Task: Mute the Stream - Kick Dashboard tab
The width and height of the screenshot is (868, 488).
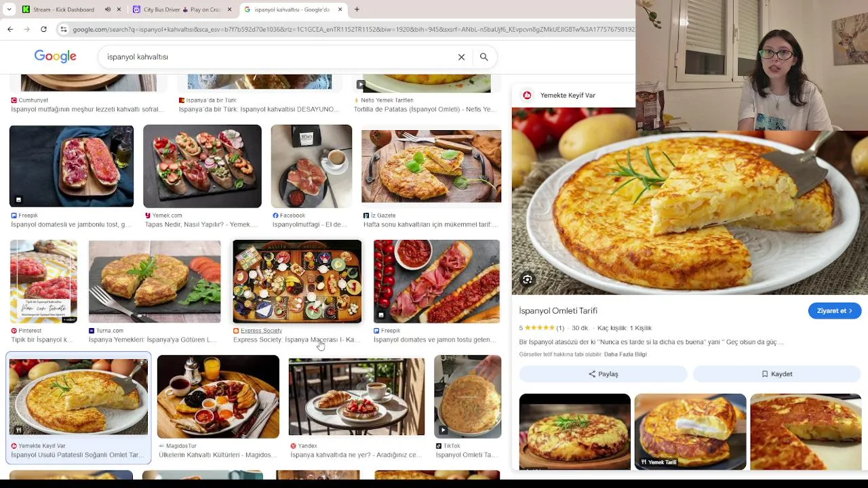Action: click(x=107, y=9)
